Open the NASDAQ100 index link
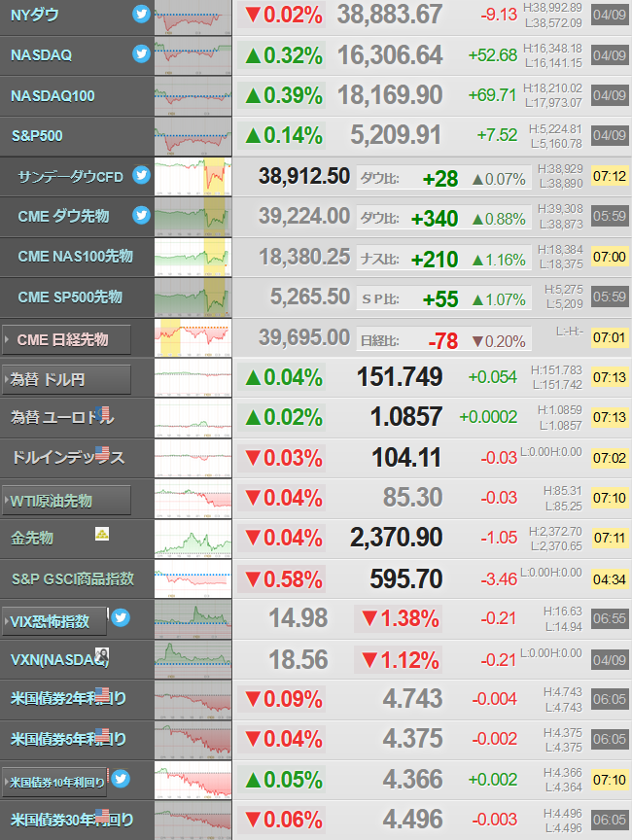The width and height of the screenshot is (632, 840). (53, 96)
